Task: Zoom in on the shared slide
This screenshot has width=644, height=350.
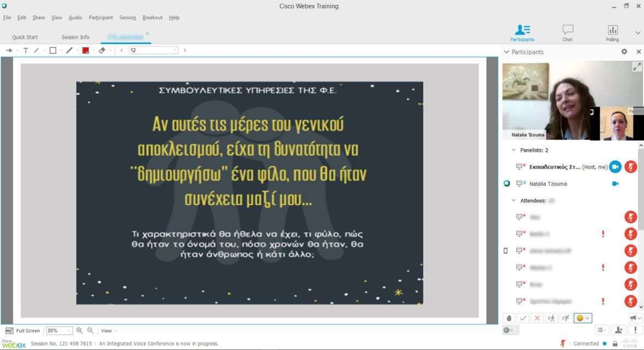Action: (79, 330)
